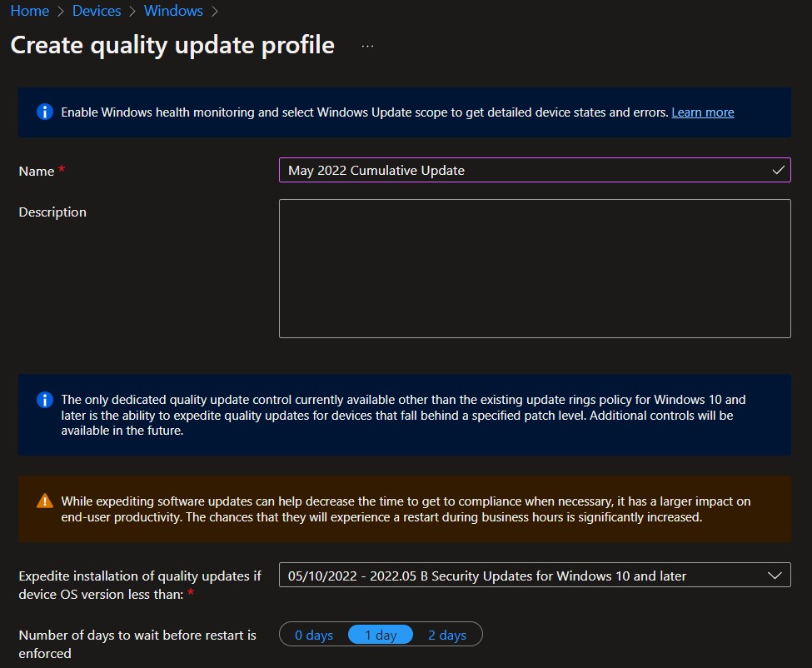812x668 pixels.
Task: Select 1 day restart wait option
Action: (x=381, y=635)
